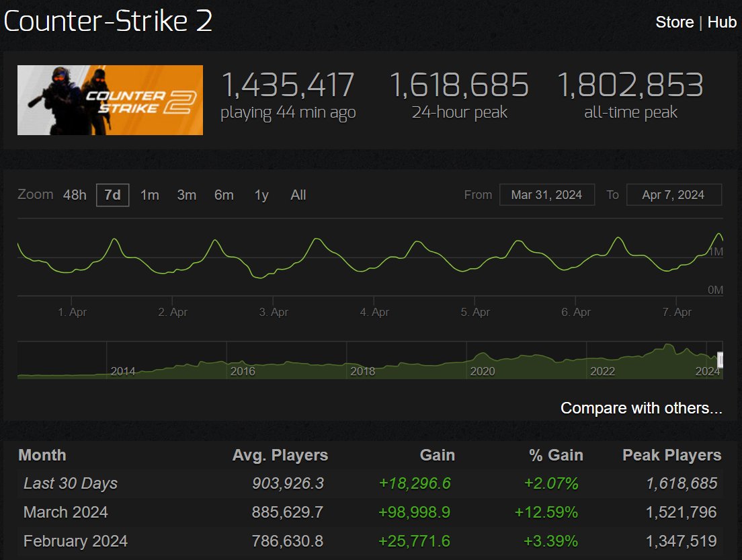This screenshot has width=742, height=560.
Task: Click the 2016 label in navigator timeline
Action: coord(243,372)
